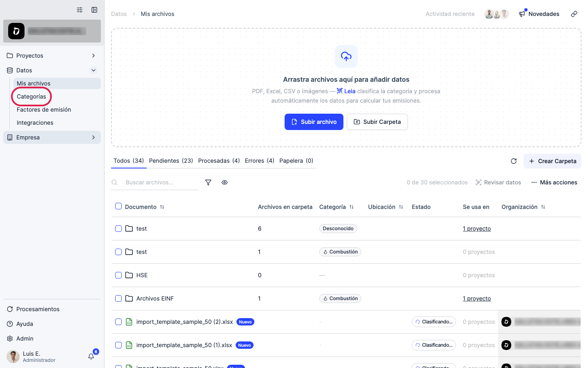Sort by Documento column
This screenshot has height=368, width=588.
162,207
